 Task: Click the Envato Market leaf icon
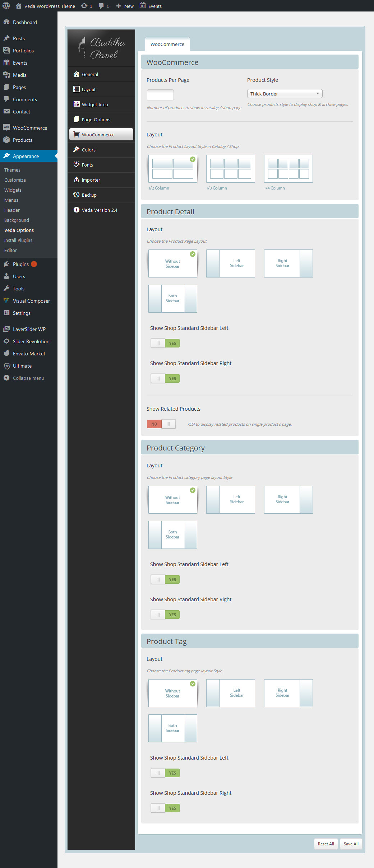(x=6, y=353)
